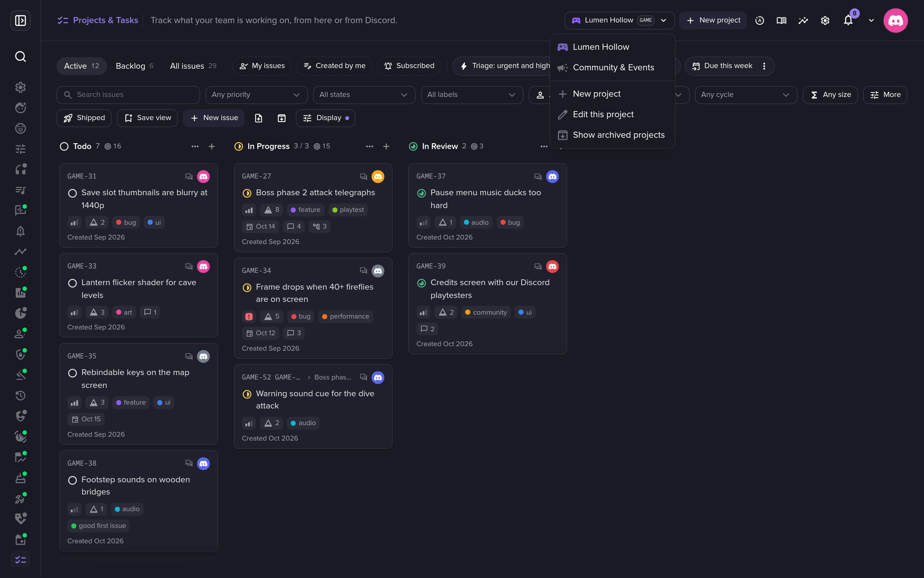This screenshot has height=578, width=924.
Task: Open Due this week options kebab
Action: [764, 66]
